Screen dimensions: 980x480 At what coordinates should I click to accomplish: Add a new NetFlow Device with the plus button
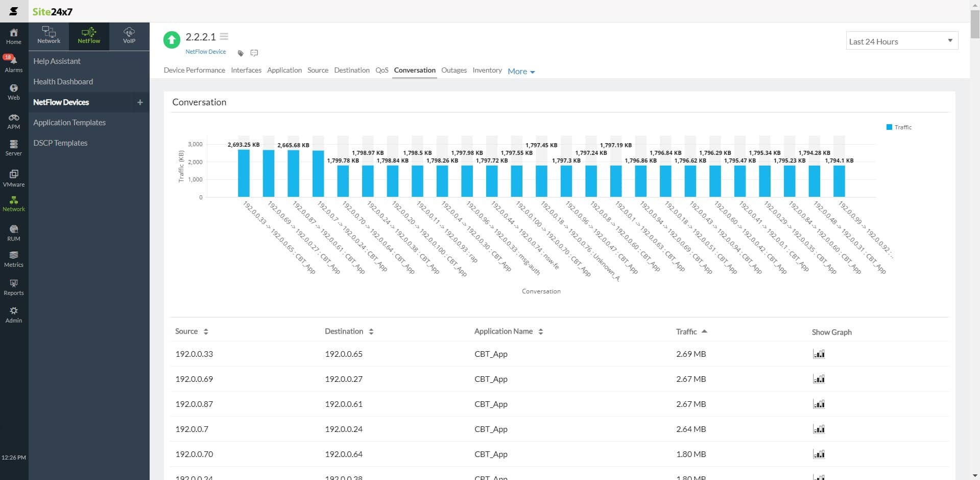click(139, 102)
